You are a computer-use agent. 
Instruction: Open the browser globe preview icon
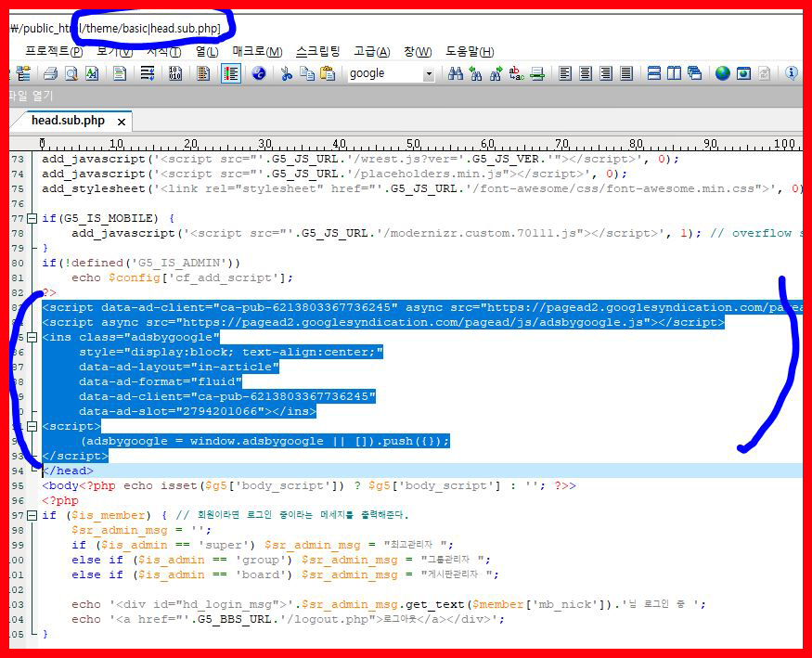click(722, 73)
